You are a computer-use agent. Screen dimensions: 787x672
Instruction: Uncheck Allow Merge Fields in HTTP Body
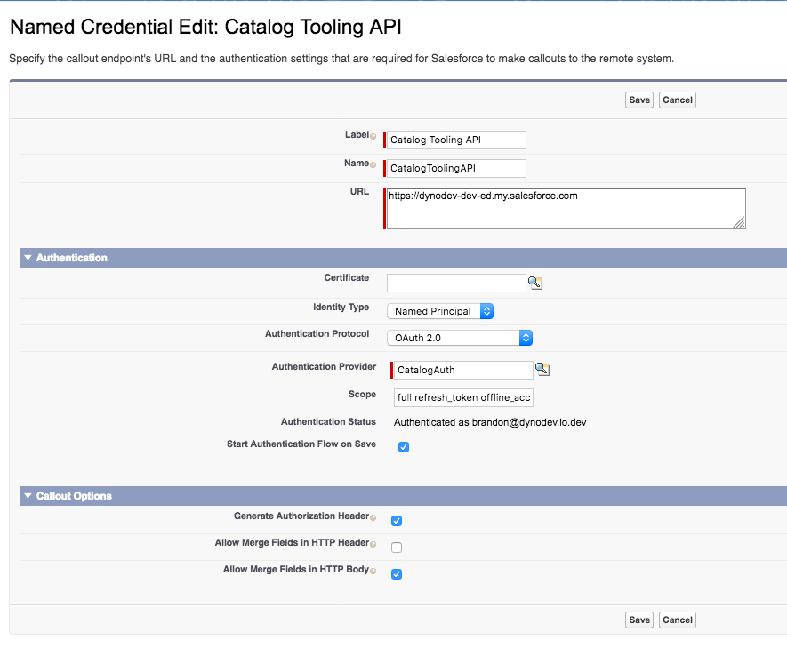(x=397, y=573)
